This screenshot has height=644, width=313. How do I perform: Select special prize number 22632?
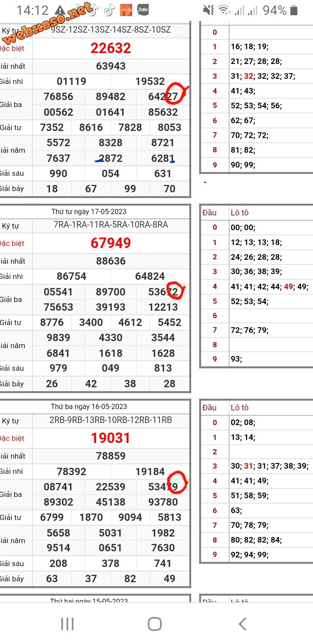coord(111,48)
